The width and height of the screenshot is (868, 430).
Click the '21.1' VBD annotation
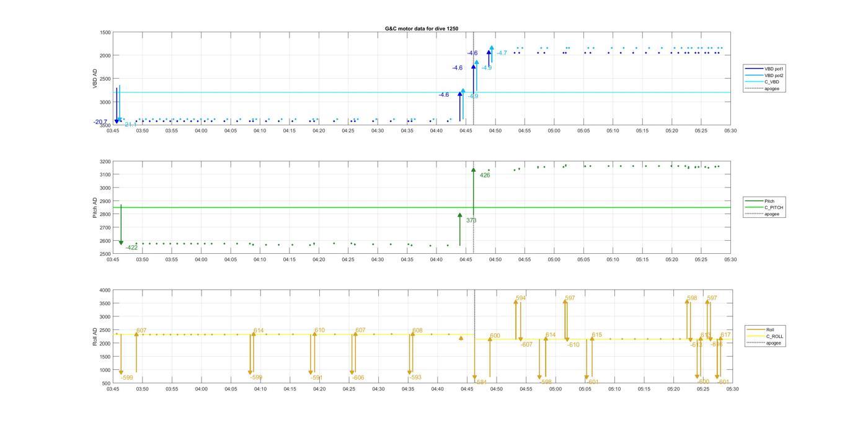131,125
